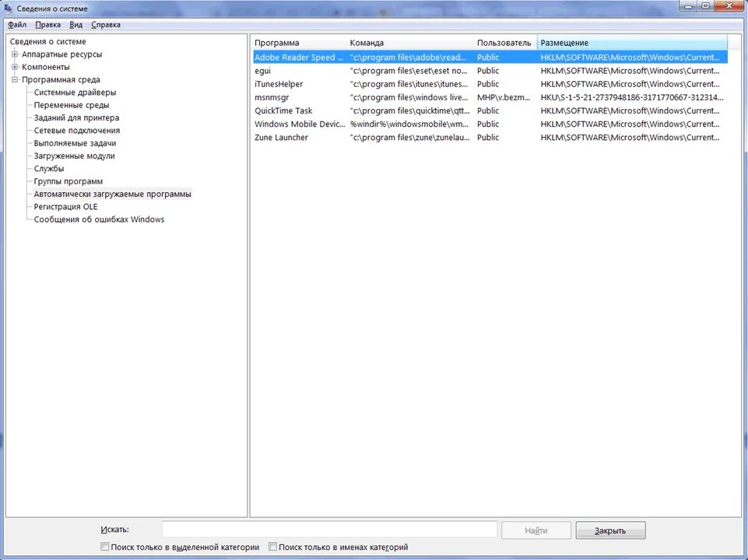Select the Сведения о системе root node
The height and width of the screenshot is (560, 748).
pyautogui.click(x=47, y=42)
